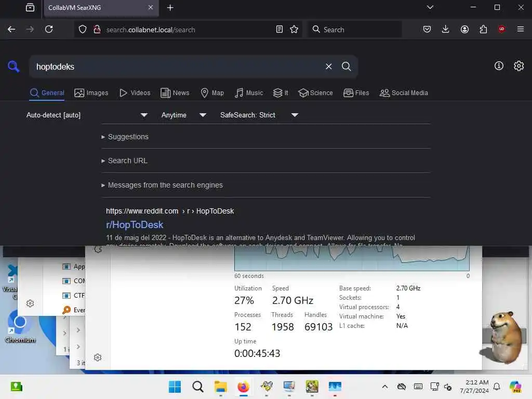Open the Firefox View icon left of tabs

(30, 7)
